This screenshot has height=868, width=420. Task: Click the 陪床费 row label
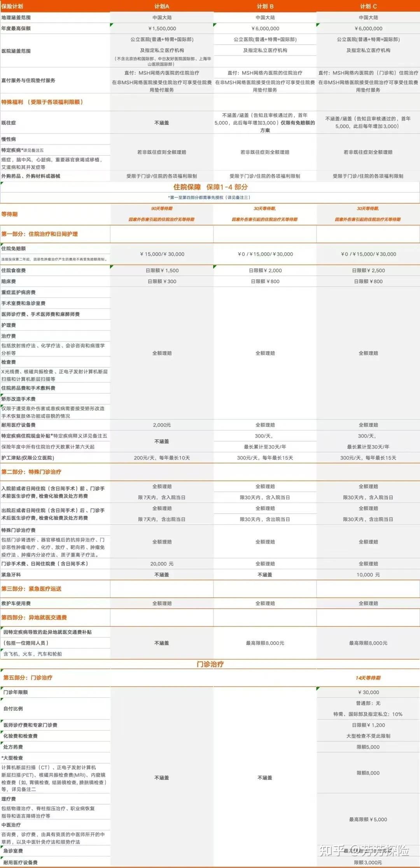pos(9,281)
